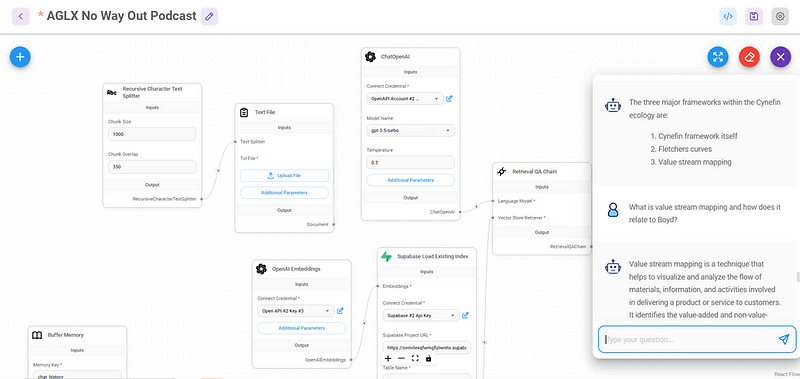
Task: Open OpenAI Embeddings credential dropdown
Action: pos(296,311)
